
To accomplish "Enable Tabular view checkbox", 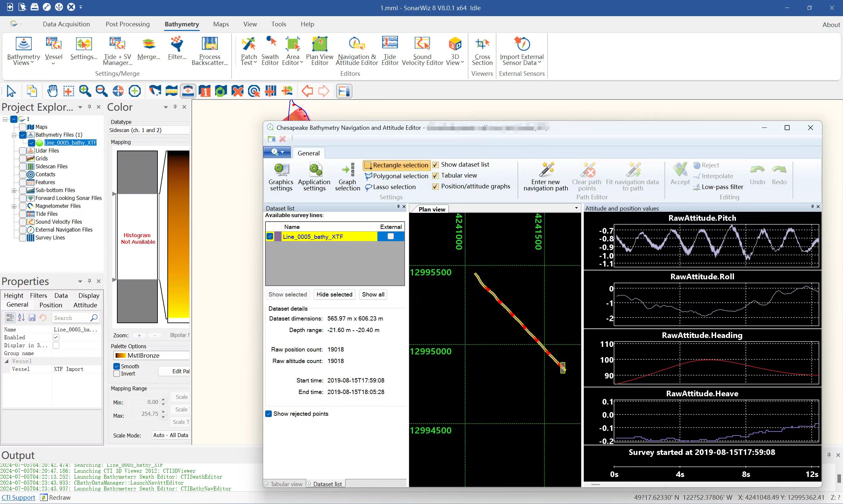I will 436,175.
